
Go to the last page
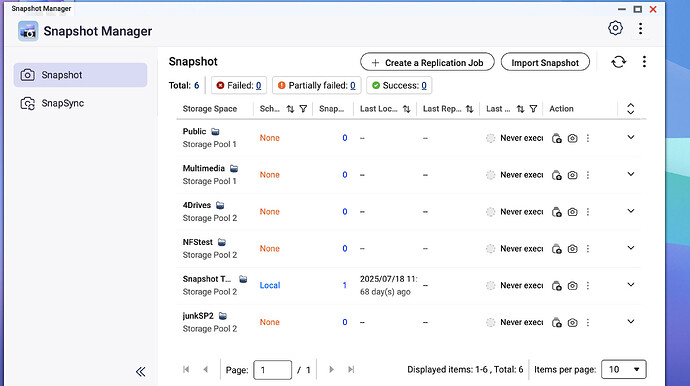(x=351, y=370)
